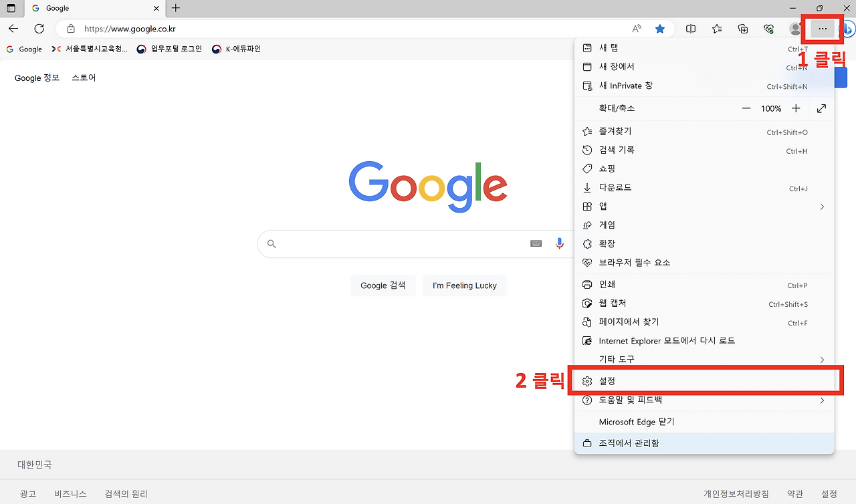This screenshot has height=504, width=856.
Task: Open 다운로드 from the menu
Action: [704, 188]
